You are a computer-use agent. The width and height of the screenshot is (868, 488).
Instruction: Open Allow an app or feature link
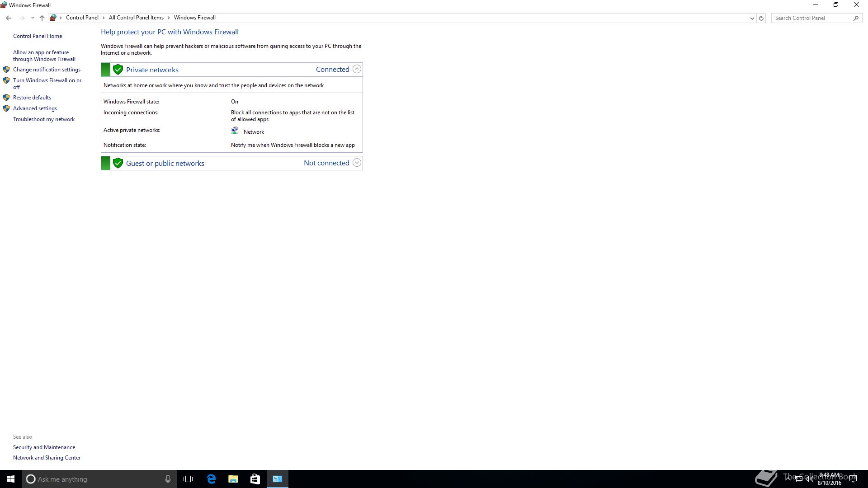pyautogui.click(x=44, y=56)
